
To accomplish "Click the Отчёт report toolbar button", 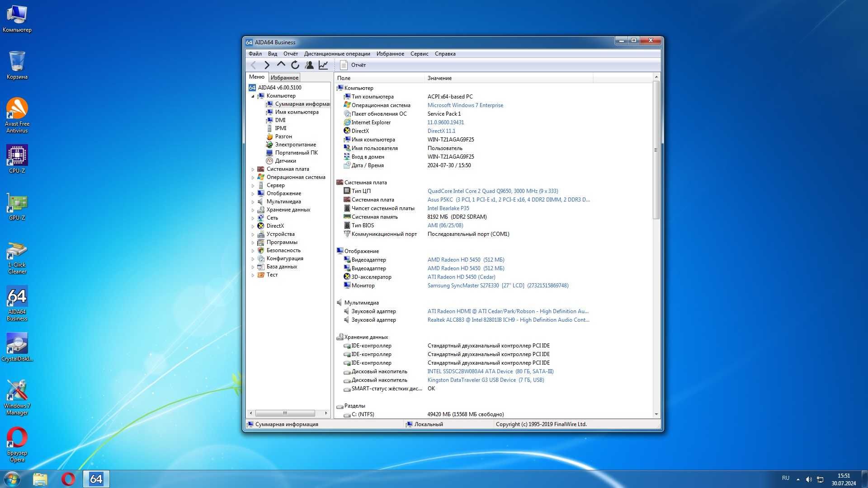I will (353, 65).
